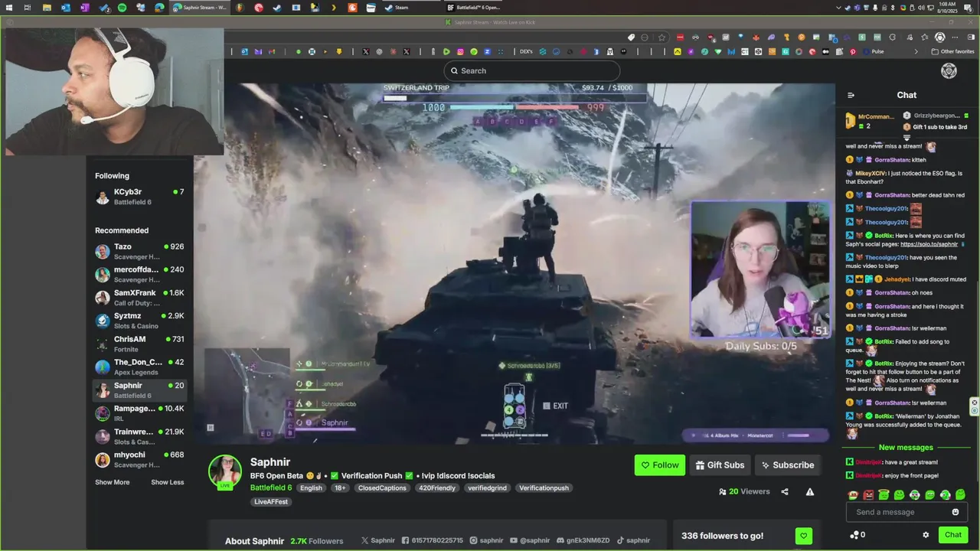This screenshot has width=980, height=551.
Task: Open the Saphnir Stream browser tab
Action: [199, 8]
